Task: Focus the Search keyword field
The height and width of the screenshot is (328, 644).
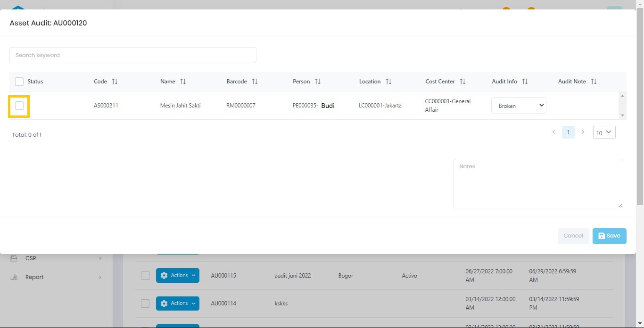Action: (x=133, y=55)
